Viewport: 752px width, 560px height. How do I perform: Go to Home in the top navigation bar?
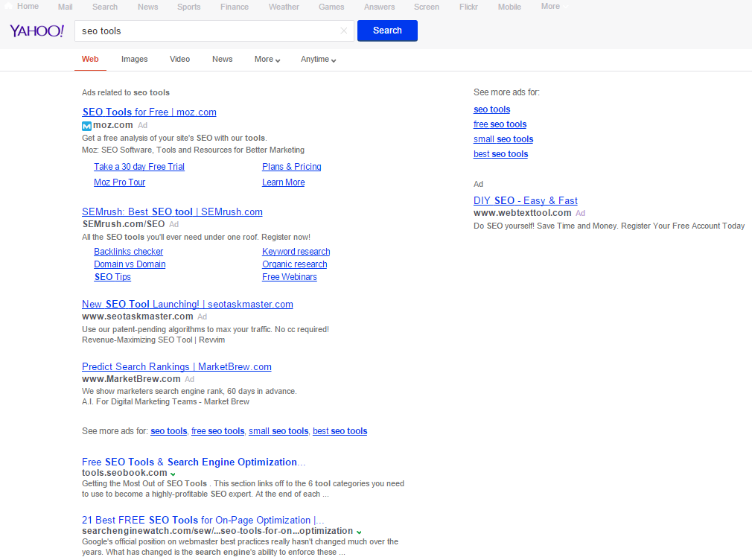tap(28, 7)
